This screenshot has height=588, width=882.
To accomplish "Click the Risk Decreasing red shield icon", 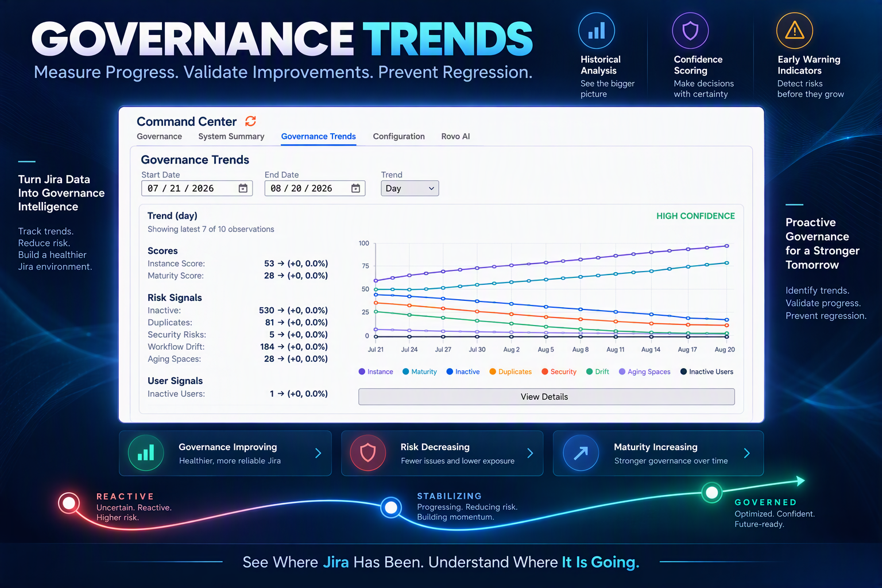I will [368, 453].
